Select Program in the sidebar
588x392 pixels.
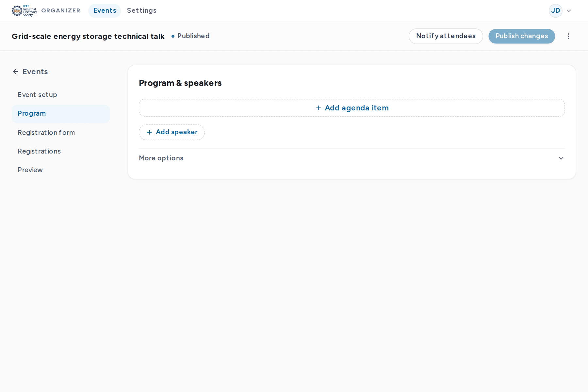point(61,114)
